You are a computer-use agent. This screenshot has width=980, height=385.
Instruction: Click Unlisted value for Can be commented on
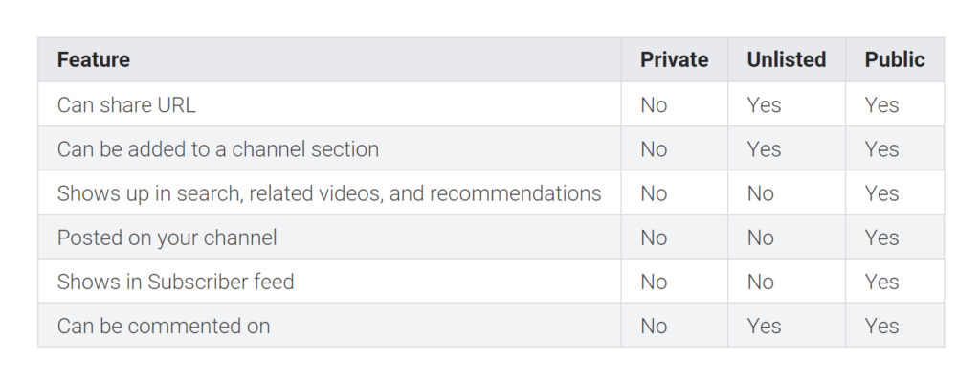764,327
